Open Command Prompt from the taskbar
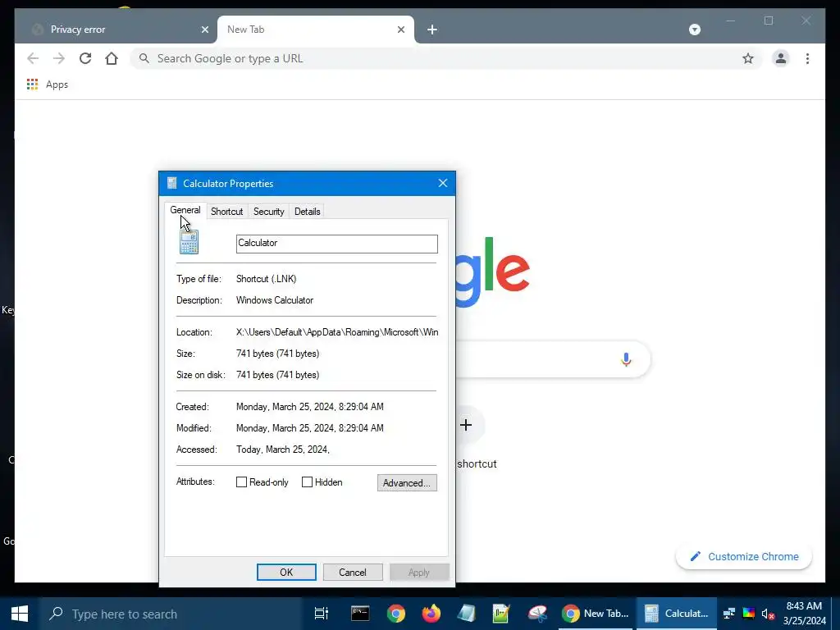Screen dimensions: 840x630 360,614
